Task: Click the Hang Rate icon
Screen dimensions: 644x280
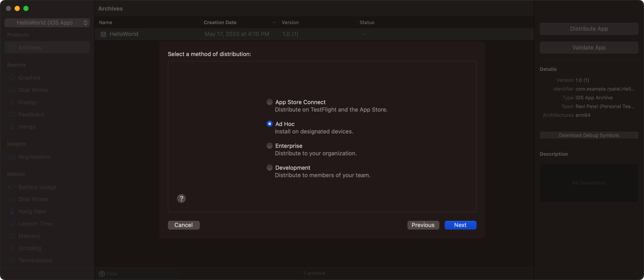Action: (x=12, y=211)
